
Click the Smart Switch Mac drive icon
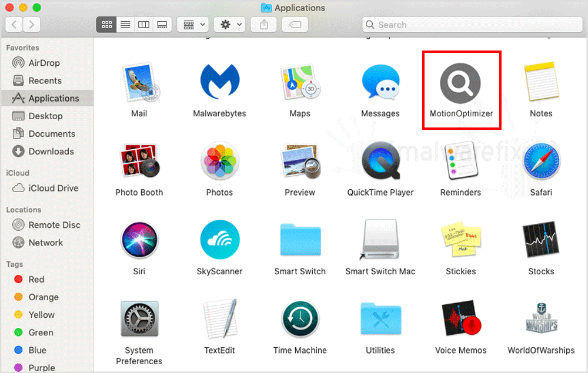point(380,240)
